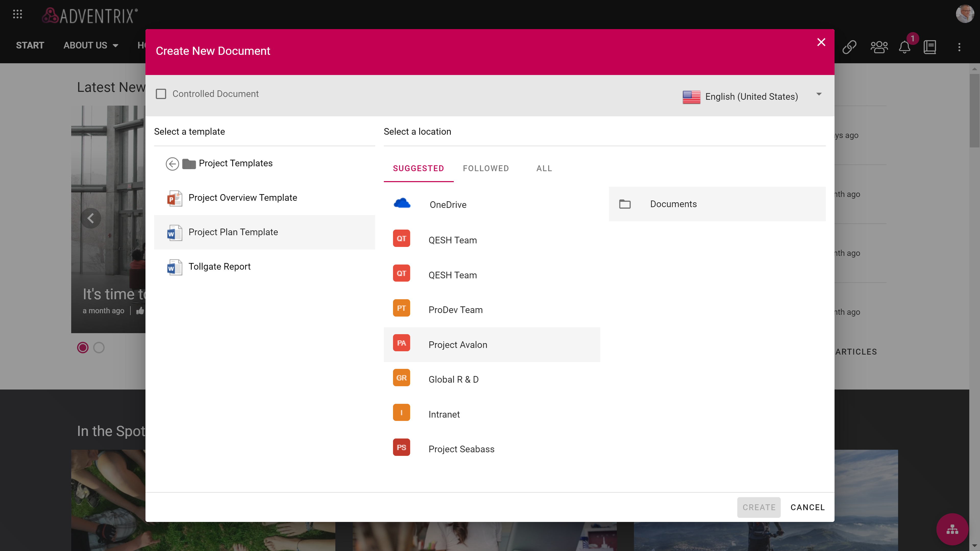Click the news book icon in header

tap(930, 47)
